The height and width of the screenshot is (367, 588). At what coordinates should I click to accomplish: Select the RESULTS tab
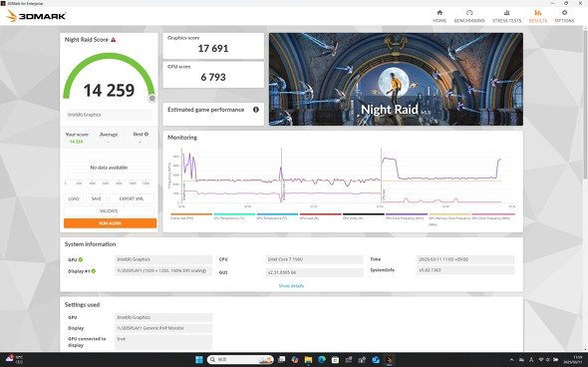[x=538, y=16]
